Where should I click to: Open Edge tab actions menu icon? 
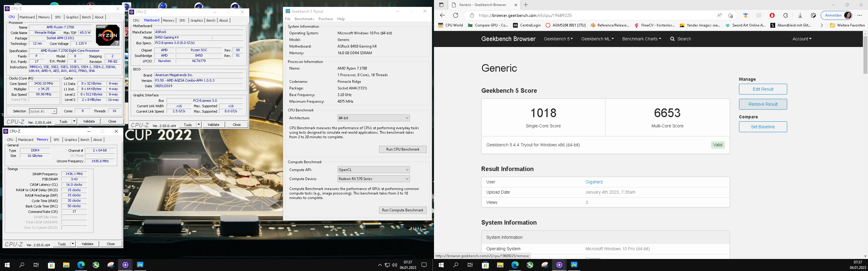coord(441,5)
